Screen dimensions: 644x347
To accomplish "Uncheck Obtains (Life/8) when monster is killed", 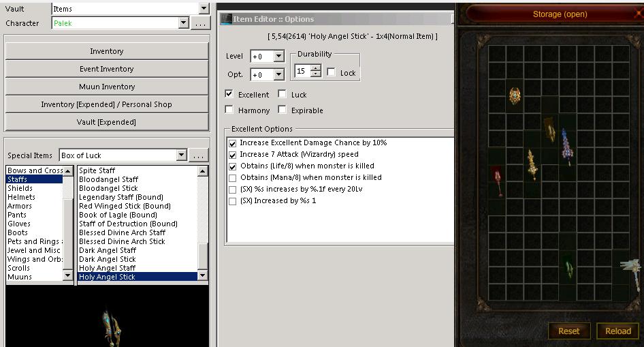I will tap(232, 166).
